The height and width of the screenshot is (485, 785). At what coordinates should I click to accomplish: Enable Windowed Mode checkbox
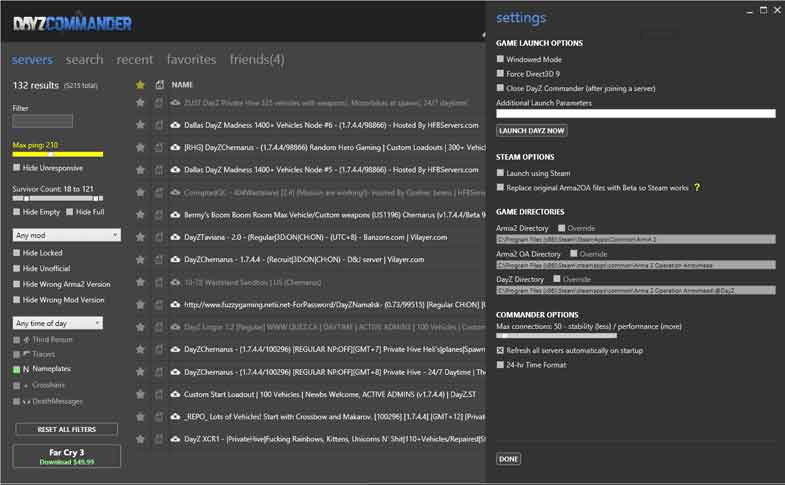(x=500, y=59)
